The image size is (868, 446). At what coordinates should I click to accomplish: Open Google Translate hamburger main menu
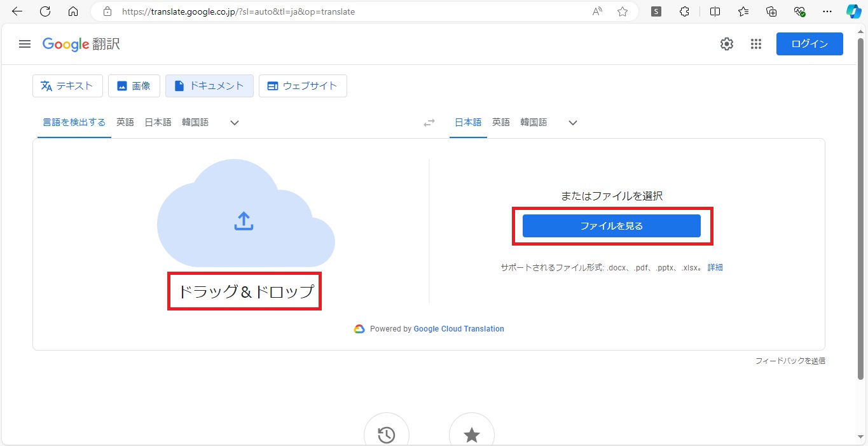[25, 44]
